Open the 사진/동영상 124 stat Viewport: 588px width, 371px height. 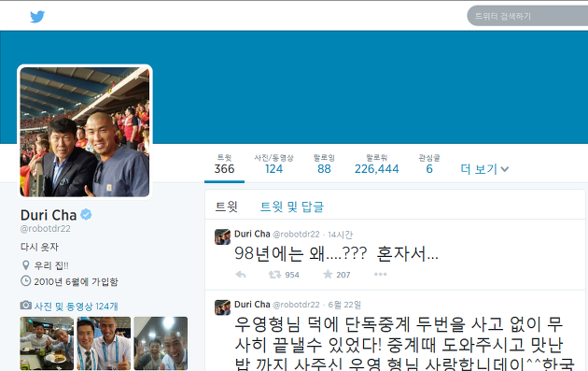point(273,164)
